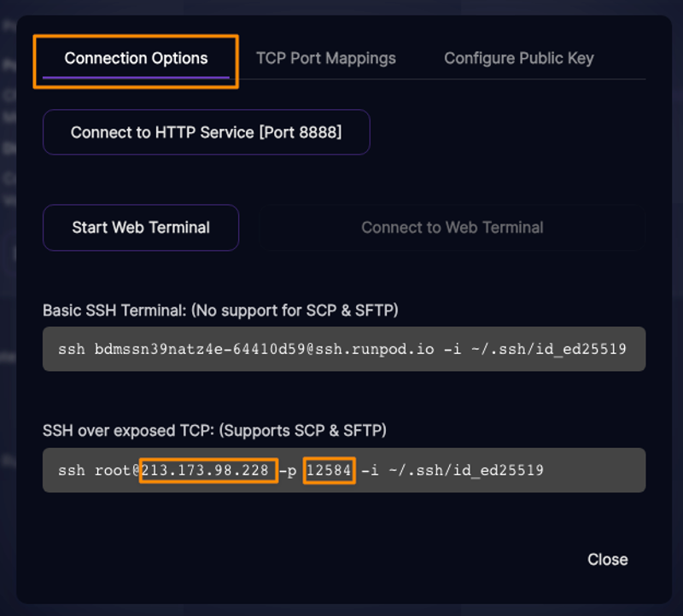Click the -p flag in the SSH command
This screenshot has height=616, width=683.
click(288, 471)
